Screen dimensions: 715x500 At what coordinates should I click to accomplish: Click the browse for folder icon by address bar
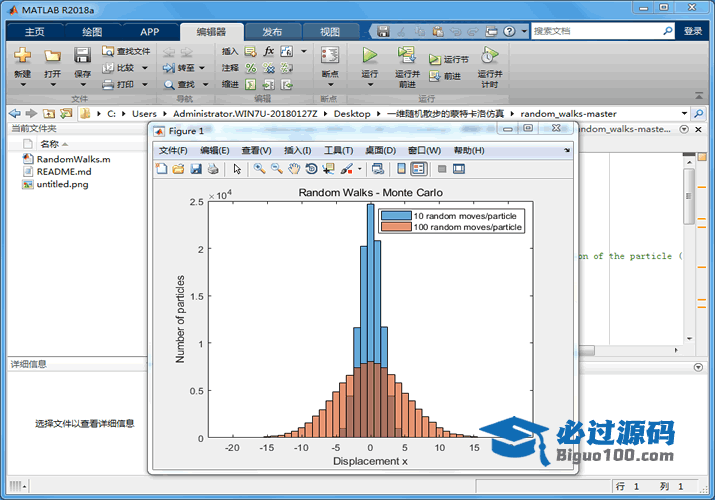(x=66, y=113)
